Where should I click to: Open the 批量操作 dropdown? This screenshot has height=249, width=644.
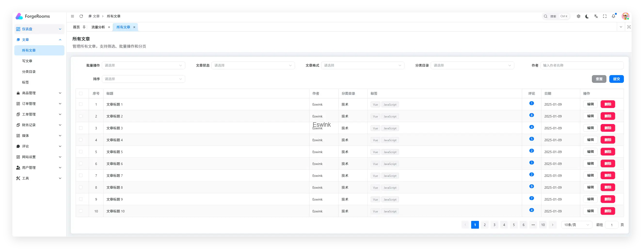[143, 65]
